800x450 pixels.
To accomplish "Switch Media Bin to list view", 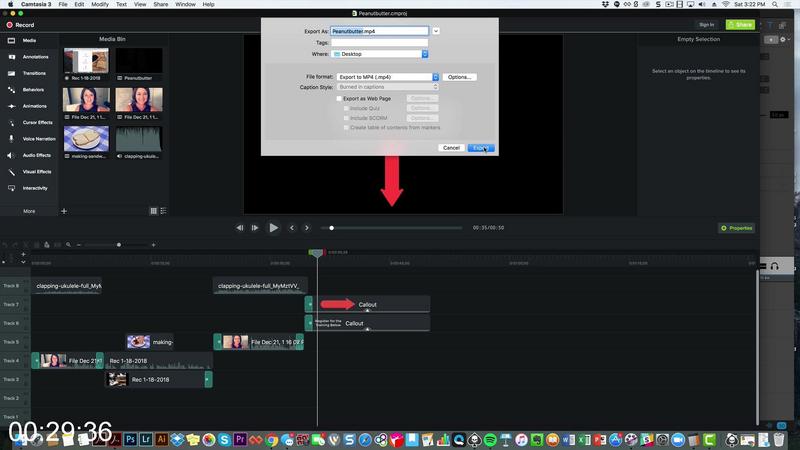I will [x=163, y=211].
